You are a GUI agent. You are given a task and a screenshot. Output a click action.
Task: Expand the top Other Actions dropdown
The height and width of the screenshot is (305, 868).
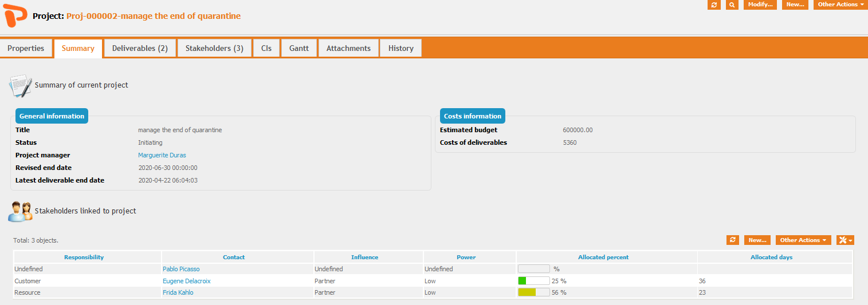[840, 5]
